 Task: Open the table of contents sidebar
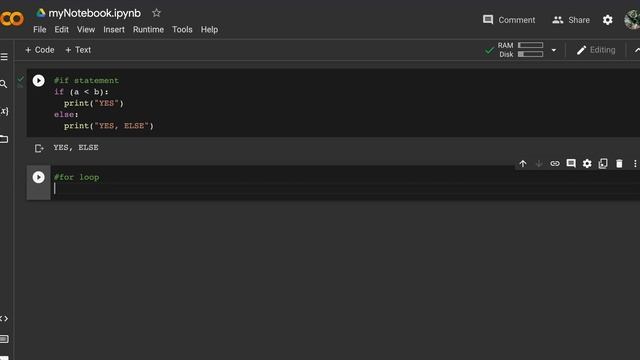(x=4, y=57)
